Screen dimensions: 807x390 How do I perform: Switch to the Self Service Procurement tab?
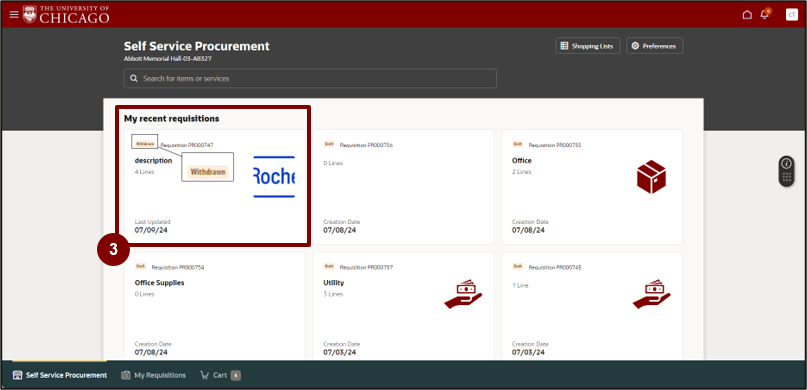[x=60, y=375]
